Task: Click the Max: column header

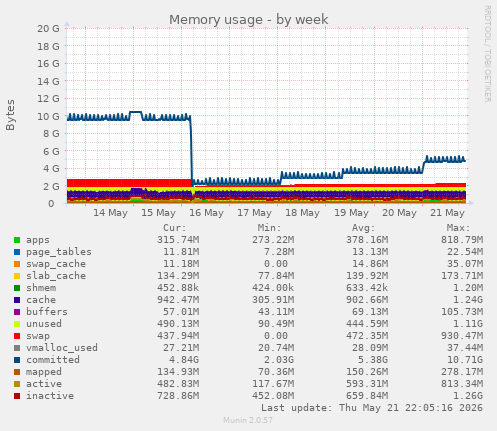Action: [458, 228]
